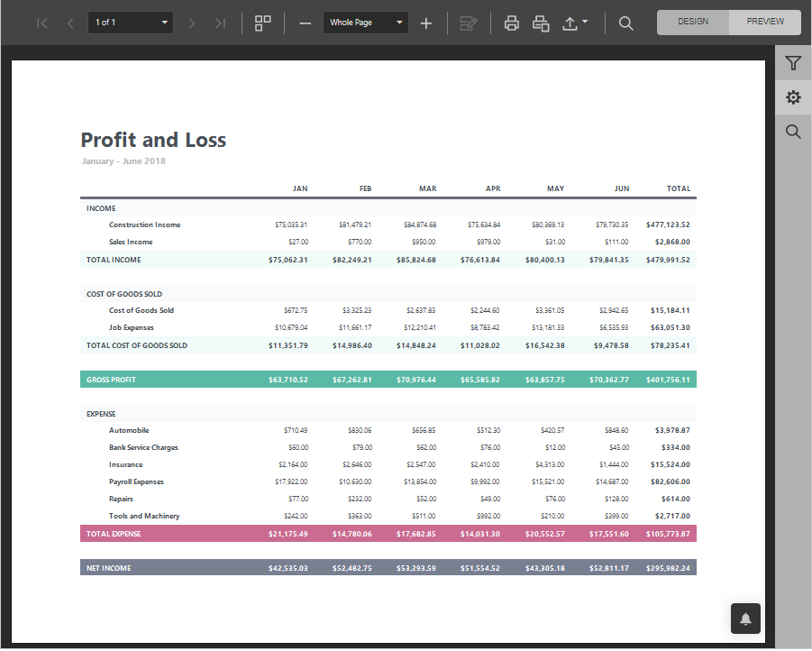The height and width of the screenshot is (651, 812).
Task: Click the $63,051.30 job expenses total
Action: tap(671, 327)
